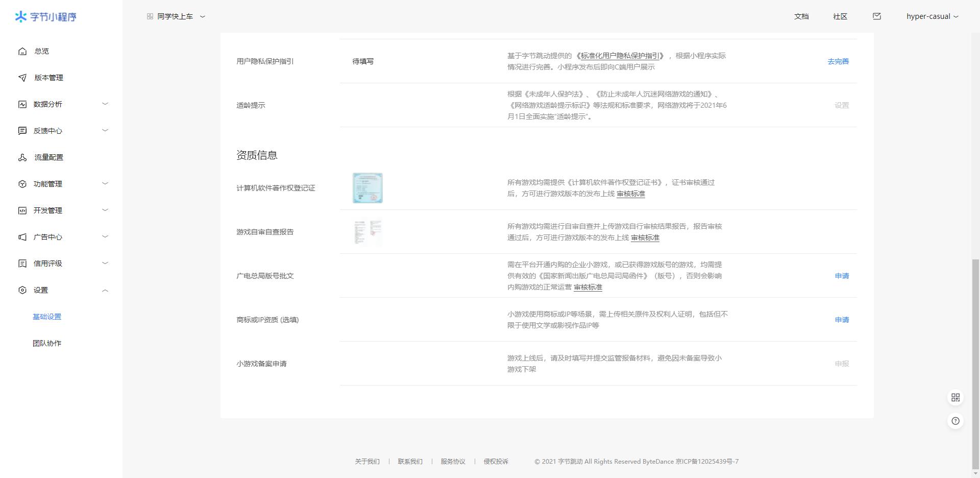Click the page vertical scrollbar thumb

click(x=975, y=363)
